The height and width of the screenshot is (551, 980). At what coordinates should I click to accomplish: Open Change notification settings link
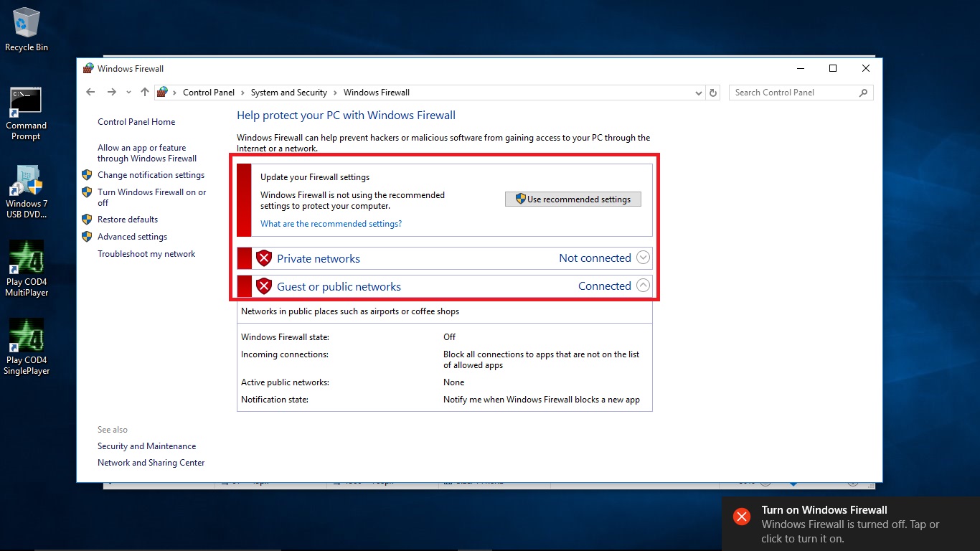coord(151,175)
